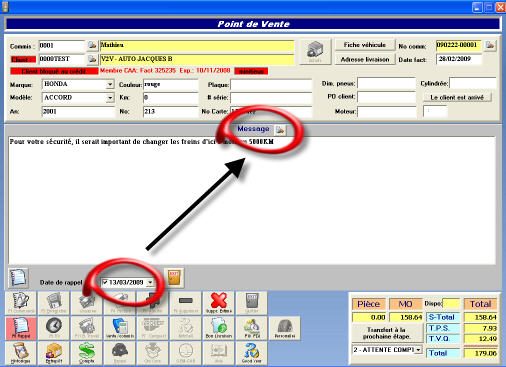The image size is (506, 367).
Task: Click the Fiche véhicule button
Action: coord(365,45)
